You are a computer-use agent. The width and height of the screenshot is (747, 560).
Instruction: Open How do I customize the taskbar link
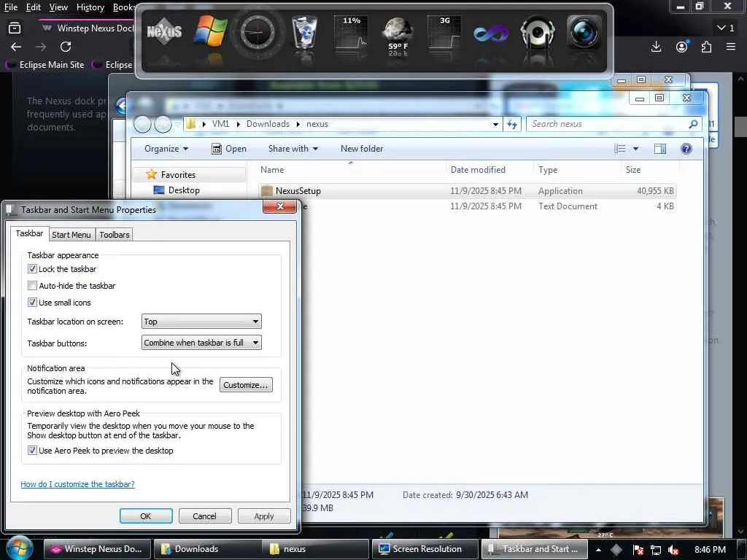click(x=77, y=484)
